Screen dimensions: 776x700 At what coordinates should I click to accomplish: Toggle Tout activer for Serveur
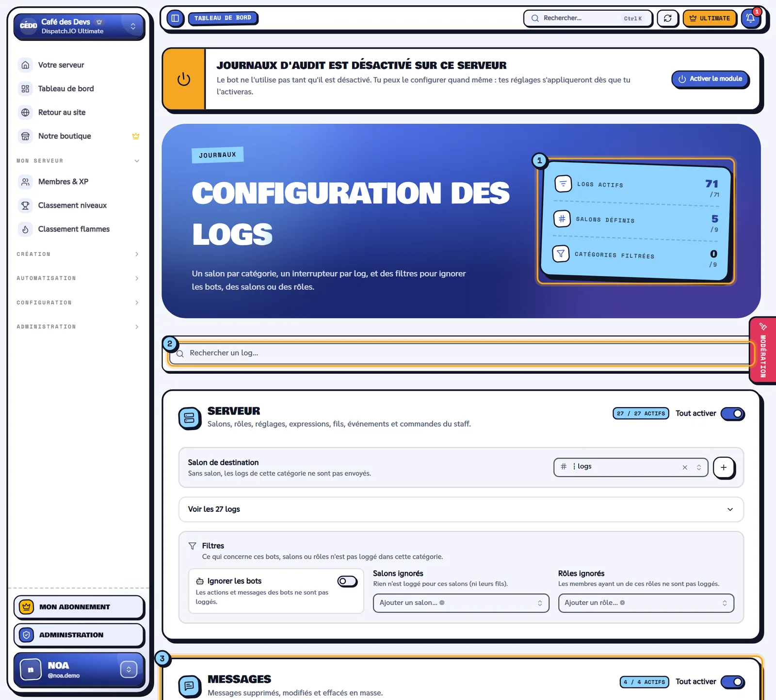click(732, 414)
